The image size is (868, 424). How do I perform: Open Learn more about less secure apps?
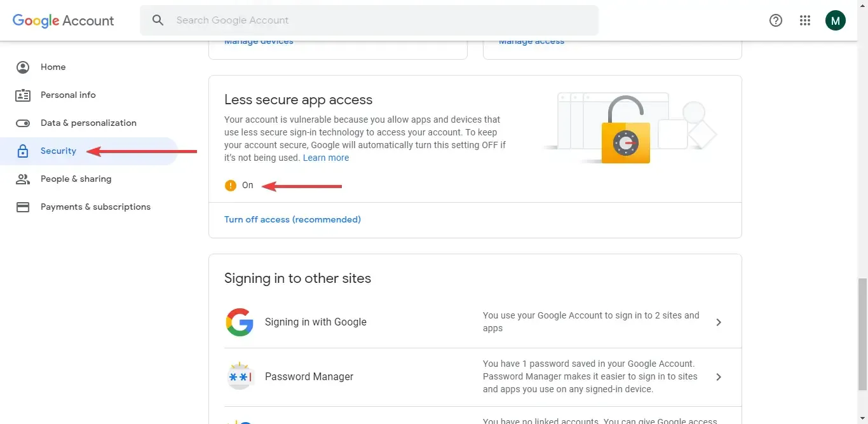click(x=326, y=158)
